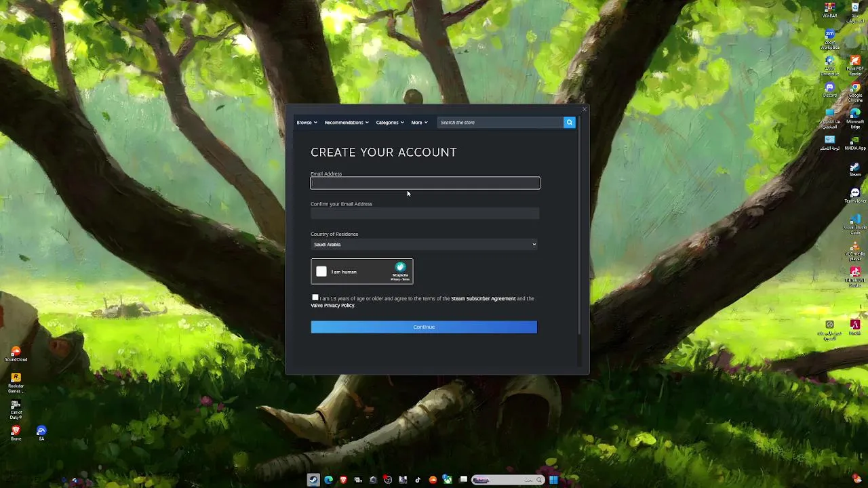Close the Steam account creation window
Screen dimensions: 868x488
tap(585, 109)
